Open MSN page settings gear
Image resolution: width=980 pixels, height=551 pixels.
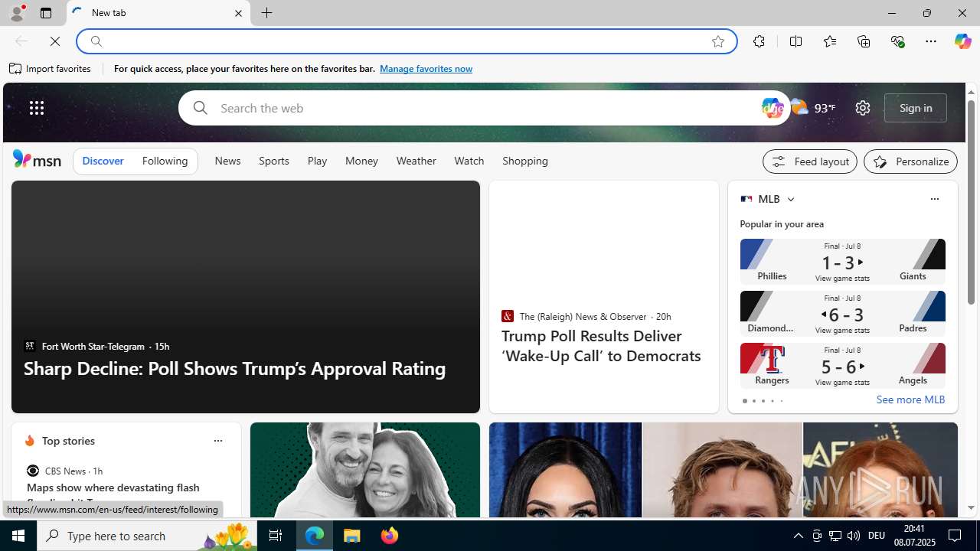863,108
